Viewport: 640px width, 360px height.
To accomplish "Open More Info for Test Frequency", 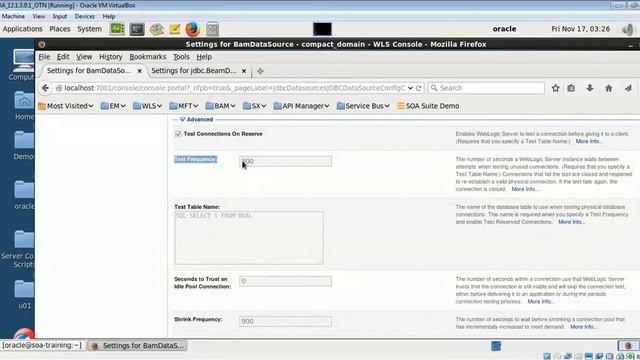I will [x=525, y=189].
